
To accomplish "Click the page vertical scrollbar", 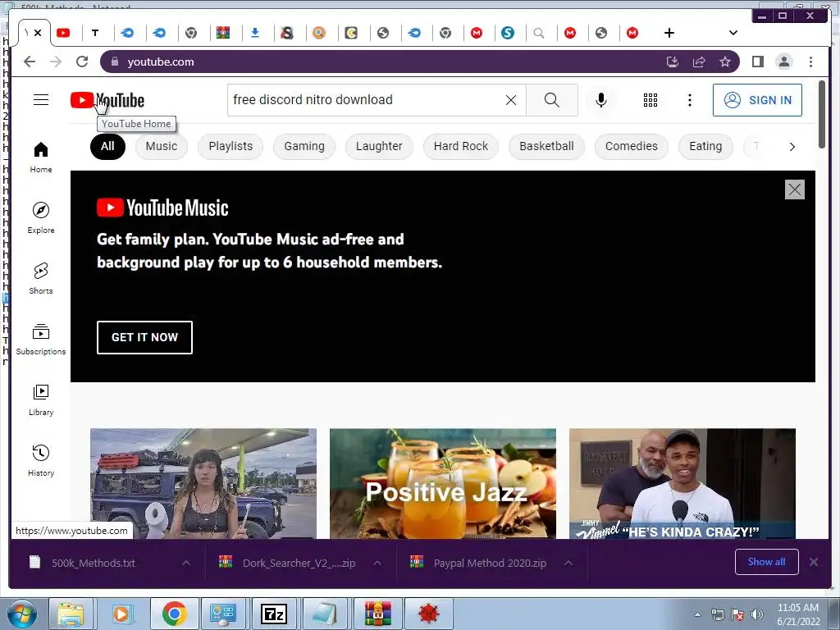I will [822, 114].
